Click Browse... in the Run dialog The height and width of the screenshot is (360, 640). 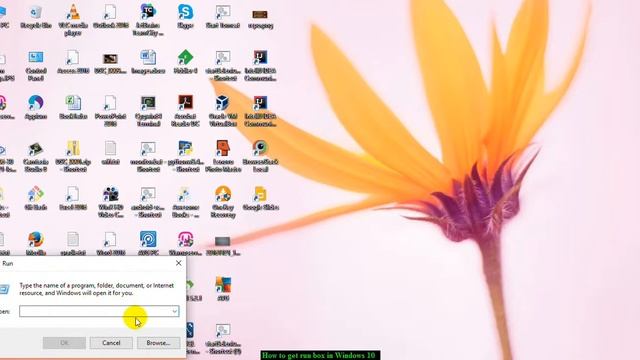tap(158, 343)
